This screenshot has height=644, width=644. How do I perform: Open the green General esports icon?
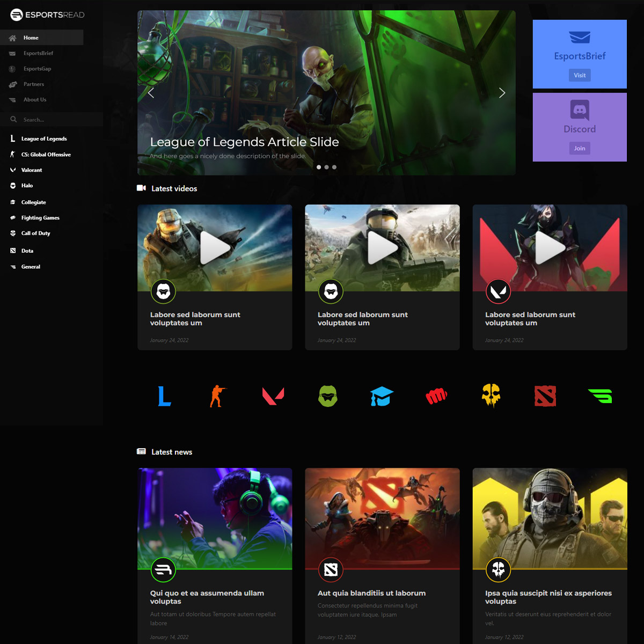(x=600, y=396)
